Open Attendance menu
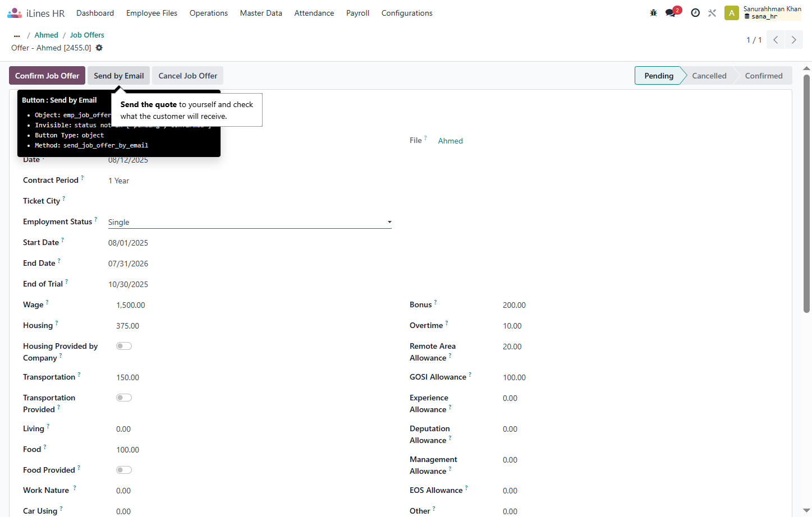 tap(314, 13)
